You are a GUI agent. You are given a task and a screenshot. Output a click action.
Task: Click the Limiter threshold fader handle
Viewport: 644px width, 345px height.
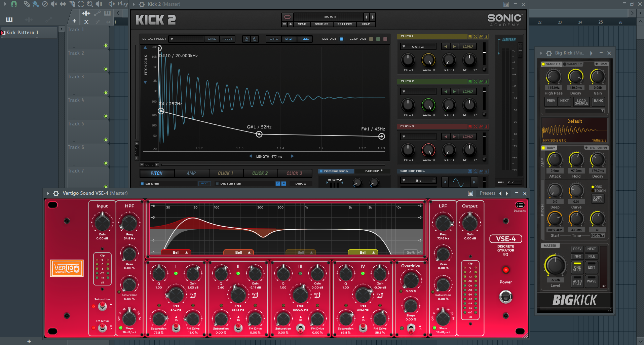(520, 51)
